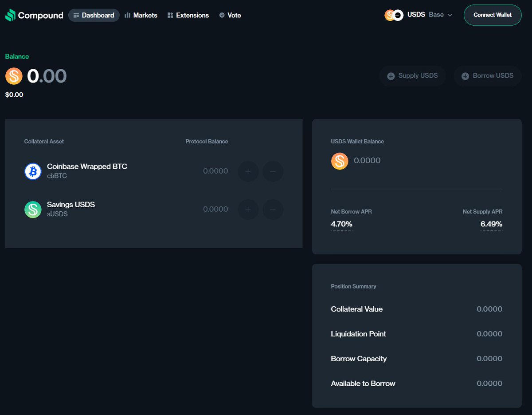The width and height of the screenshot is (532, 415).
Task: Click the sUSDS protocol balance 0.0000
Action: 215,209
